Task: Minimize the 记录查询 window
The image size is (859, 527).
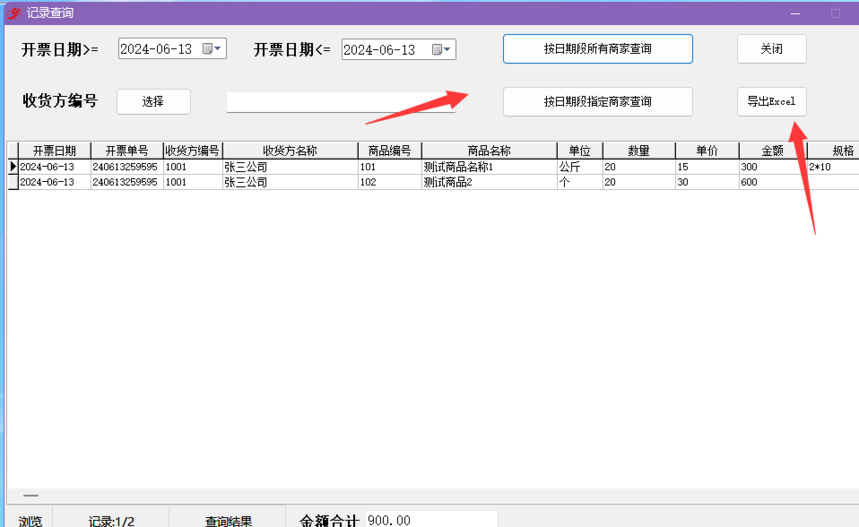Action: (795, 13)
